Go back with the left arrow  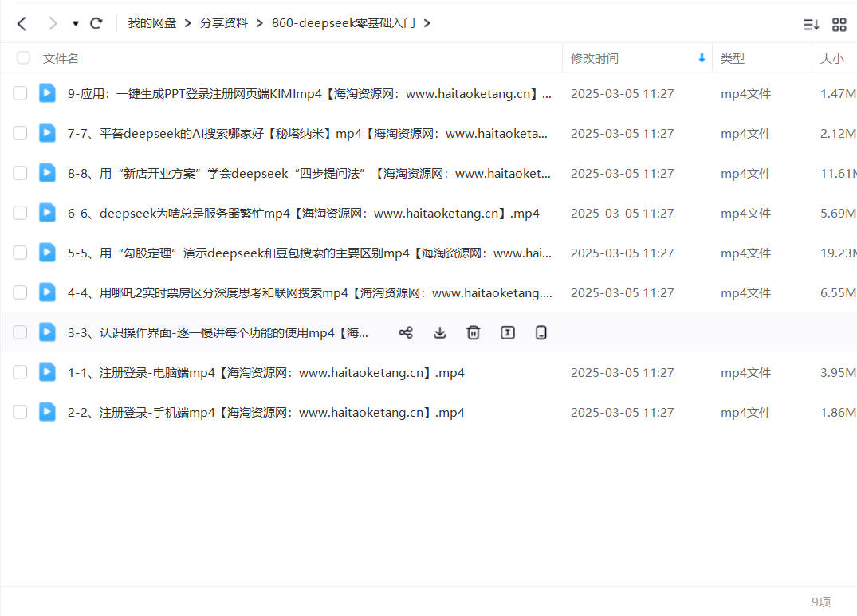click(22, 23)
